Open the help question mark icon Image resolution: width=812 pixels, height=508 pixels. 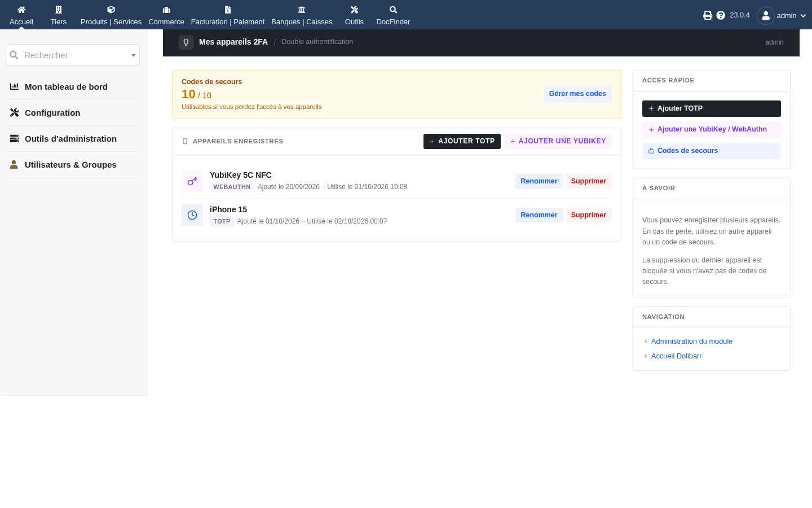tap(721, 15)
